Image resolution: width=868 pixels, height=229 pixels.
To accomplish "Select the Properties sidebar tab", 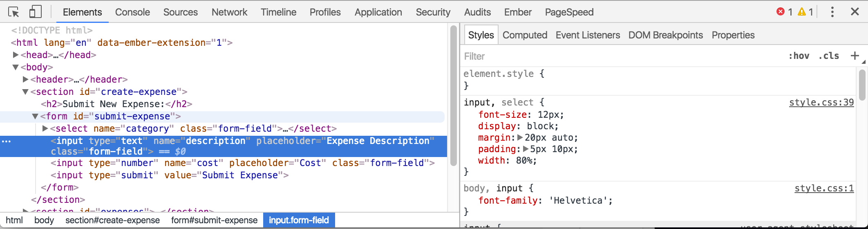I will pos(733,35).
